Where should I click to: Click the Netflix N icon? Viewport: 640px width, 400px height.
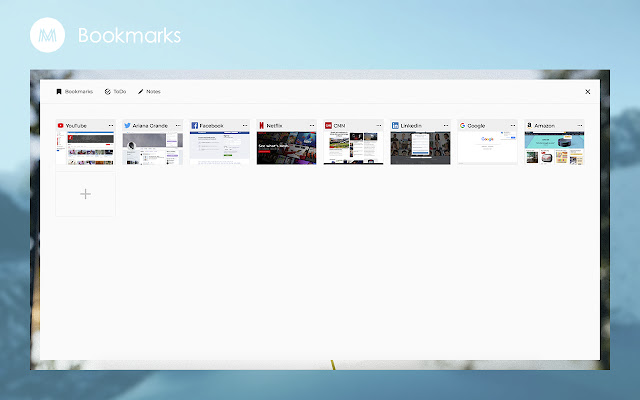262,126
